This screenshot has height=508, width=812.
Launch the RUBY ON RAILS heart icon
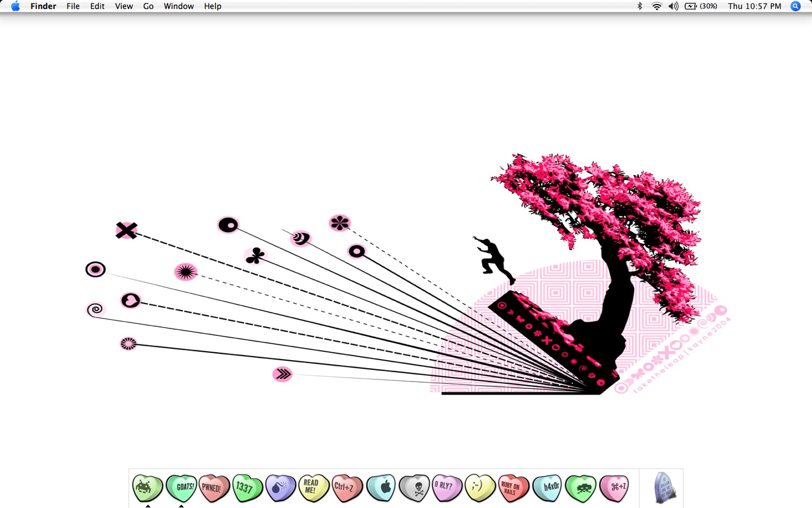pyautogui.click(x=514, y=488)
